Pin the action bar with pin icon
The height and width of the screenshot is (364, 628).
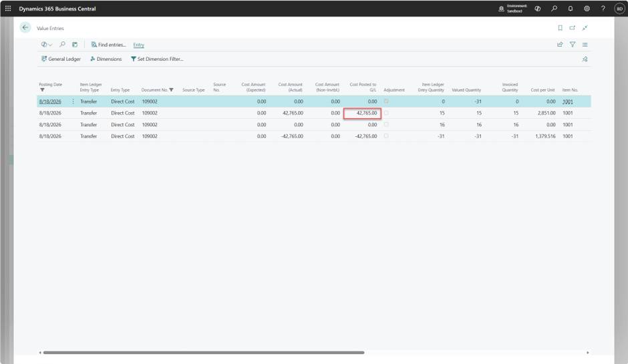[x=585, y=59]
